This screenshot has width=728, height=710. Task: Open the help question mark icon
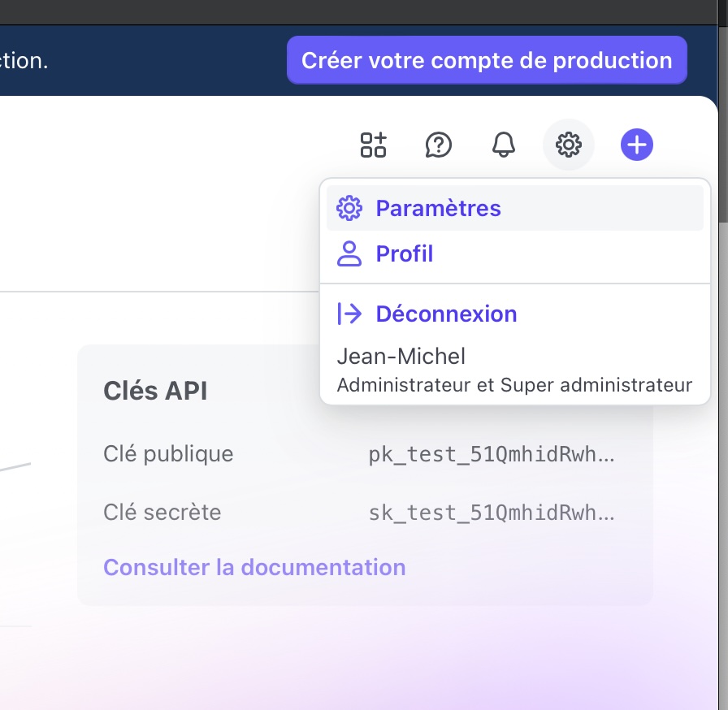[x=439, y=145]
